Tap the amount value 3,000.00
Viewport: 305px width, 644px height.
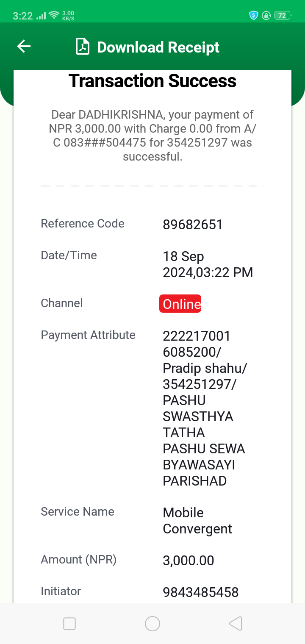pyautogui.click(x=189, y=561)
